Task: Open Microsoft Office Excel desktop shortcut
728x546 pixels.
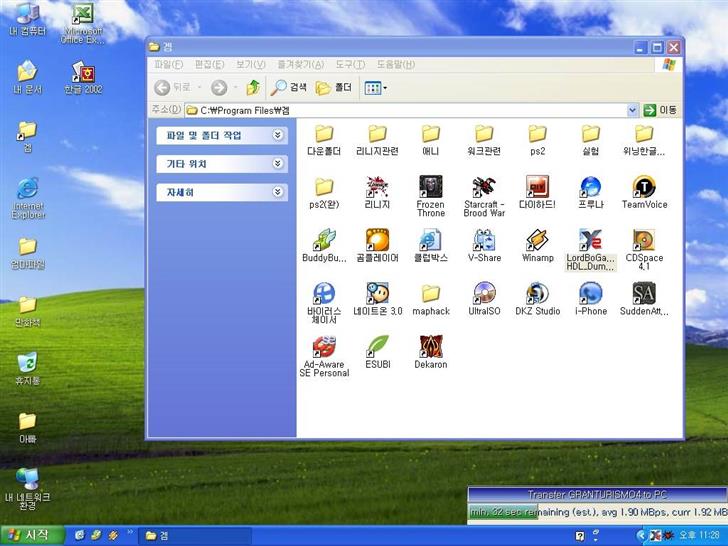Action: point(83,23)
